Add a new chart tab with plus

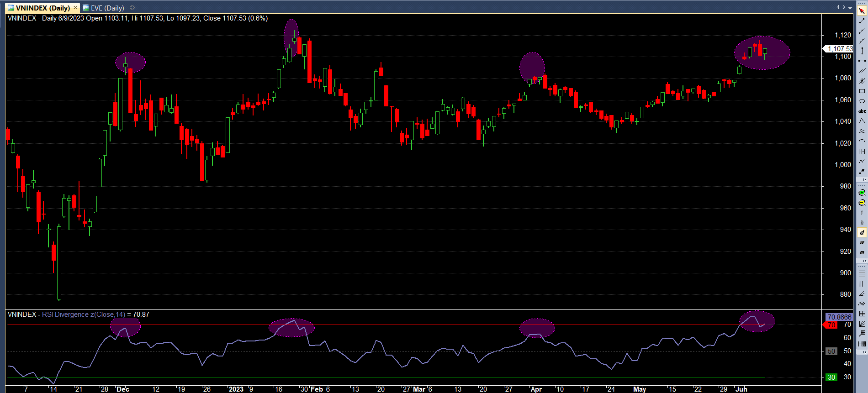click(x=132, y=8)
